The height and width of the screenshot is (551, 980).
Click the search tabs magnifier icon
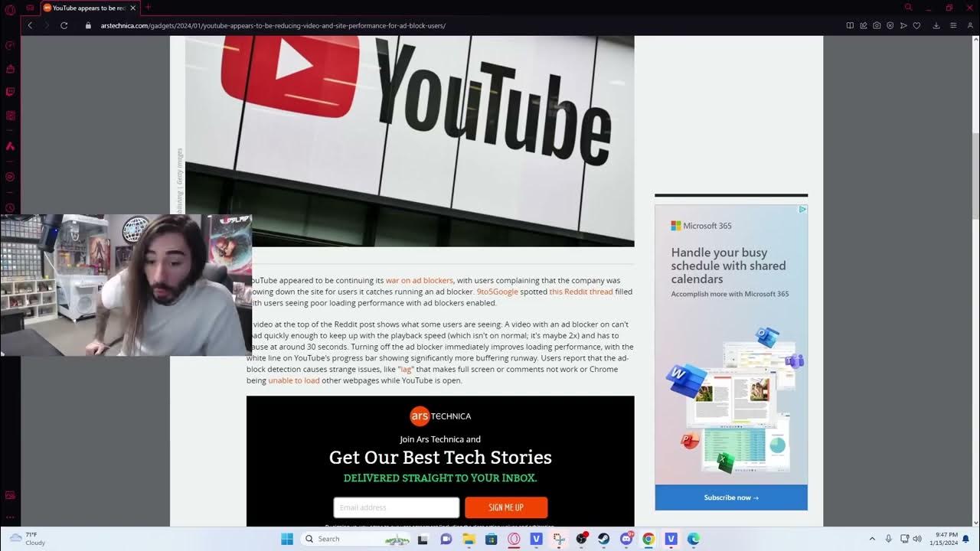coord(908,8)
